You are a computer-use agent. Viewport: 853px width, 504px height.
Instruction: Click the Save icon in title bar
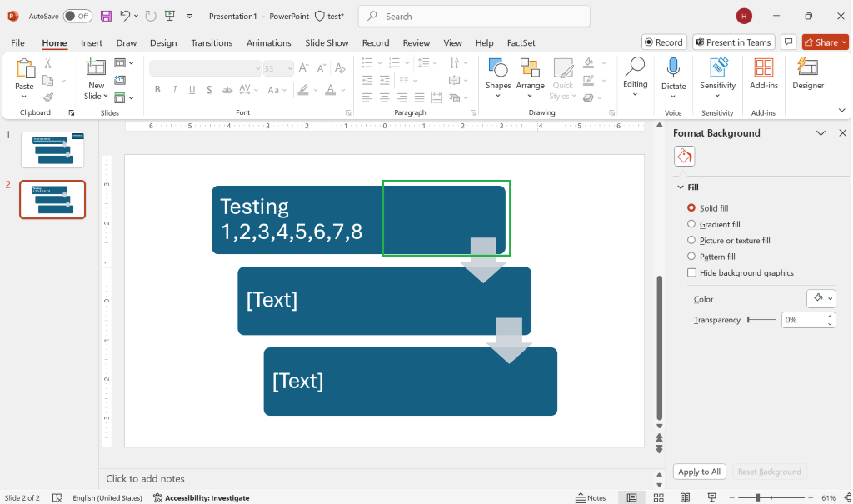coord(106,17)
